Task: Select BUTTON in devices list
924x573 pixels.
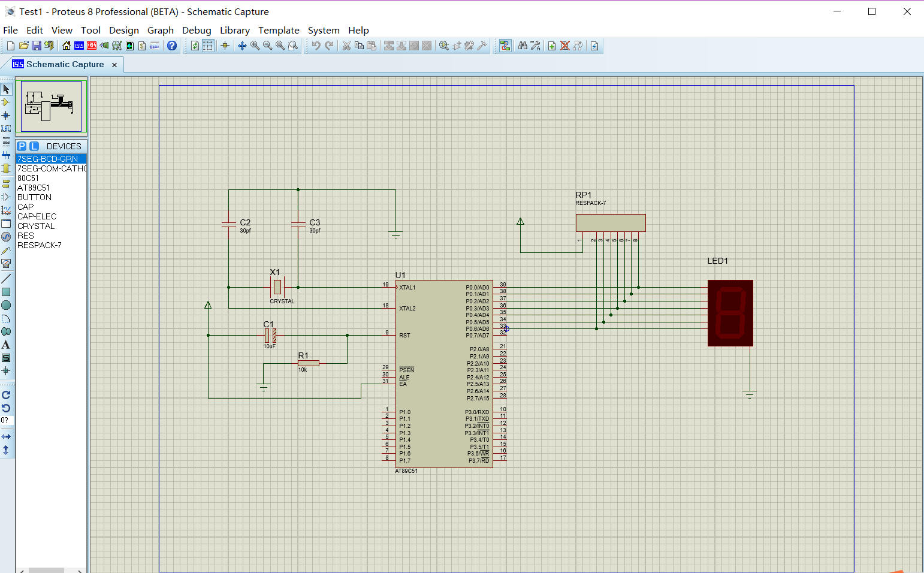Action: coord(52,197)
